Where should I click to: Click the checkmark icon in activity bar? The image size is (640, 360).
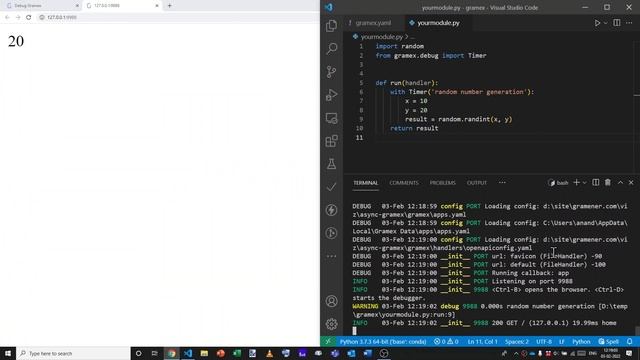tap(331, 187)
